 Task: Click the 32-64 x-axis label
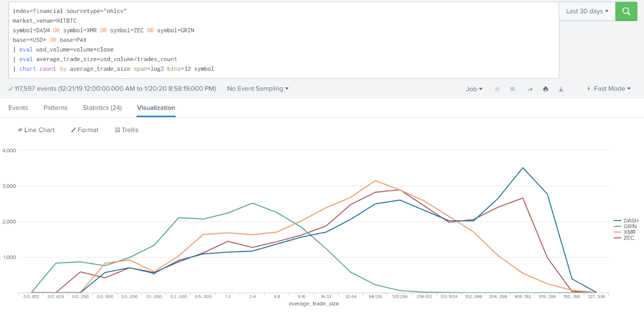[x=351, y=297]
